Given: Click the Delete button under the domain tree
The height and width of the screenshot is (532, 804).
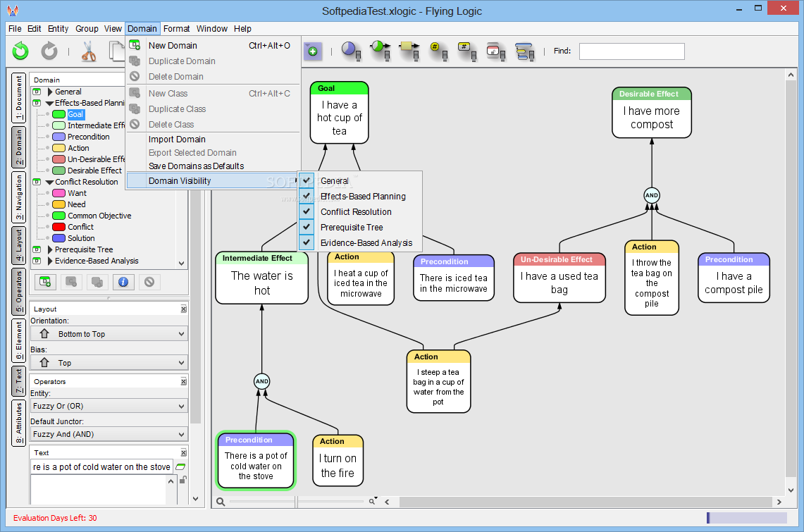Looking at the screenshot, I should pyautogui.click(x=149, y=282).
